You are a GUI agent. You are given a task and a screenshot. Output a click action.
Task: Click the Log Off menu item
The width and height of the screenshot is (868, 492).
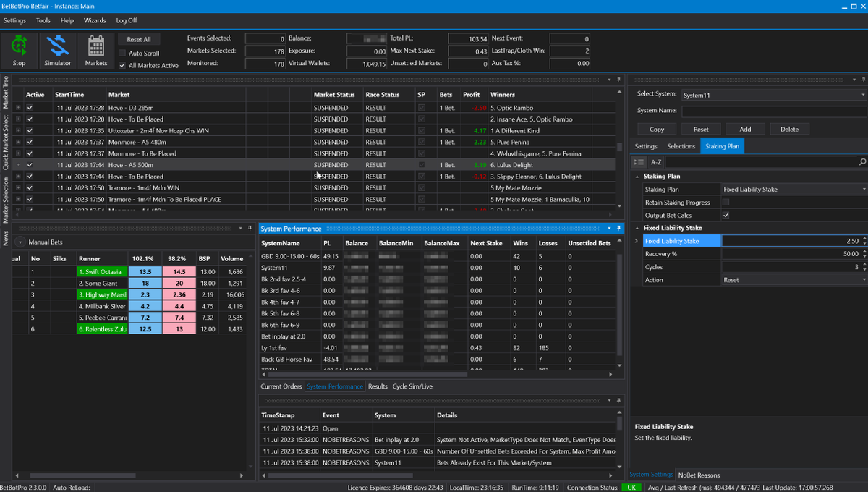coord(127,20)
